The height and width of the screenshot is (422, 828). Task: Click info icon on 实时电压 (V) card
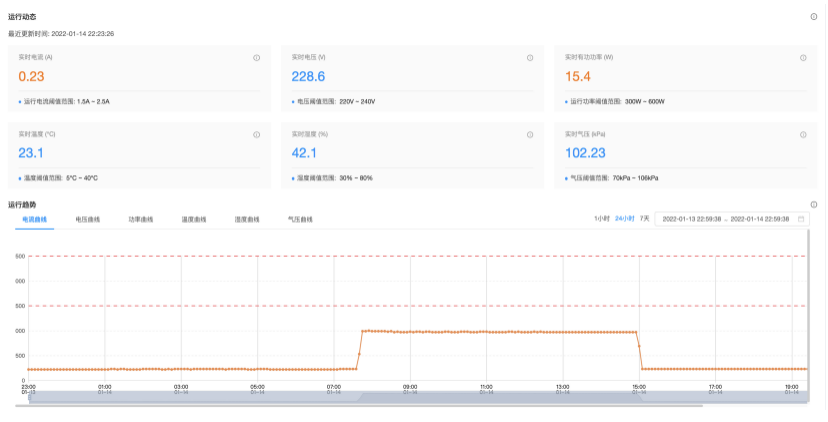click(530, 58)
